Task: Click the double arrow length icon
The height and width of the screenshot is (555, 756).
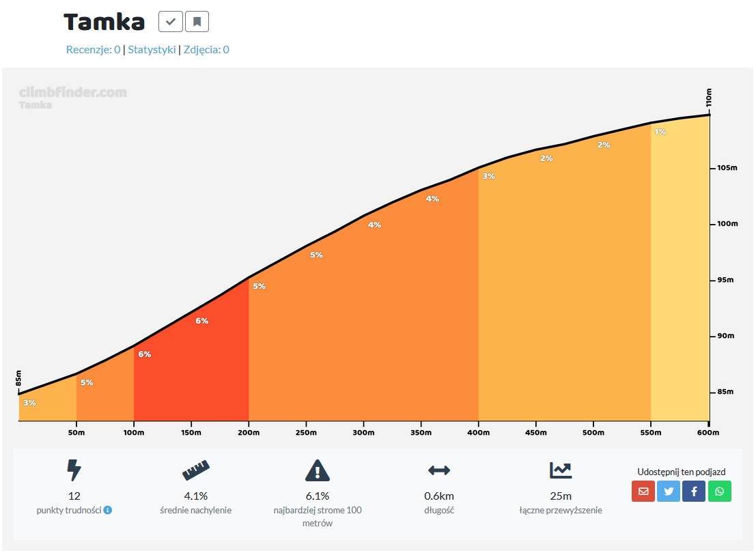Action: click(x=439, y=470)
